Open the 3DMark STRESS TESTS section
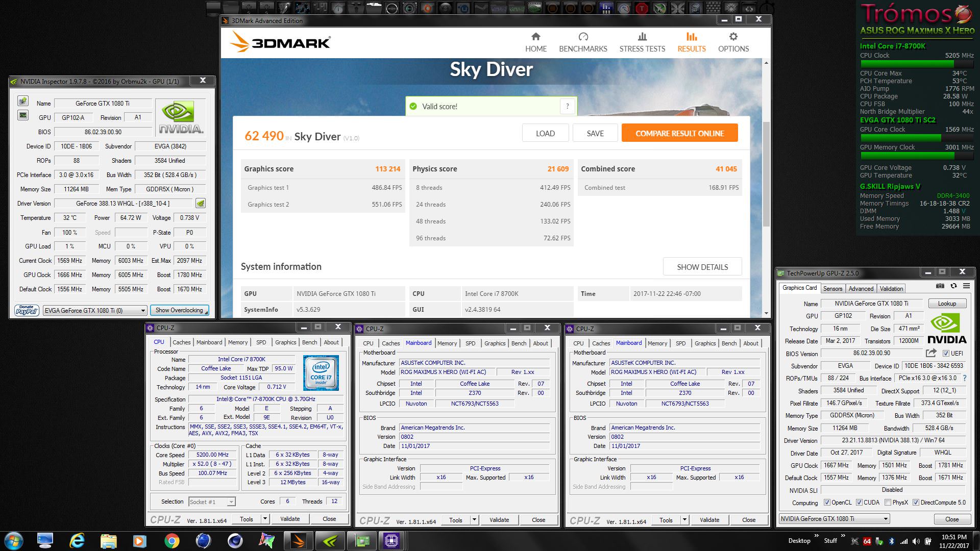 click(x=642, y=42)
